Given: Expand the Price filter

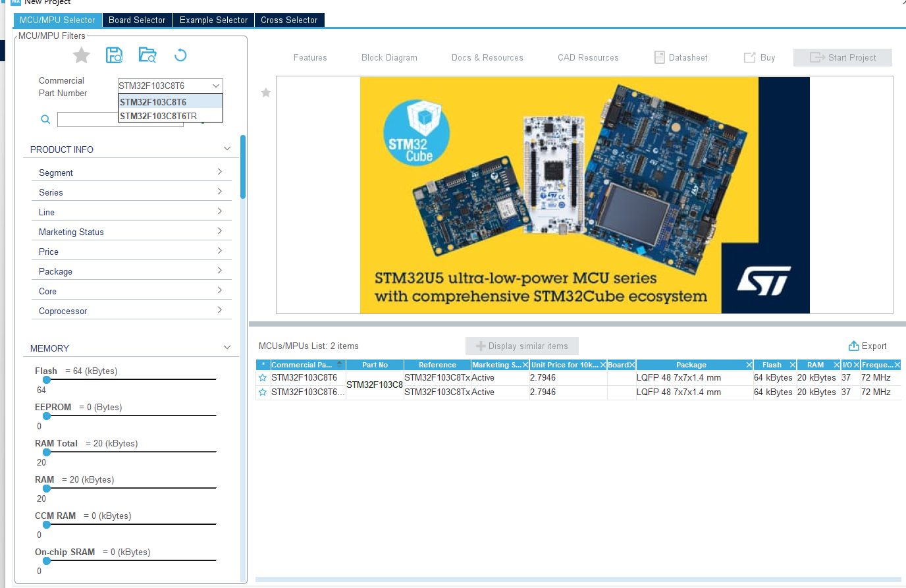Looking at the screenshot, I should tap(220, 251).
